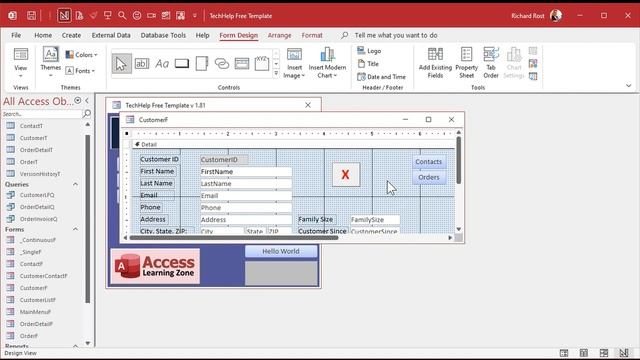Screen dimensions: 640x360
Task: Click the video camera icon in the quick access toolbar
Action: 151,16
